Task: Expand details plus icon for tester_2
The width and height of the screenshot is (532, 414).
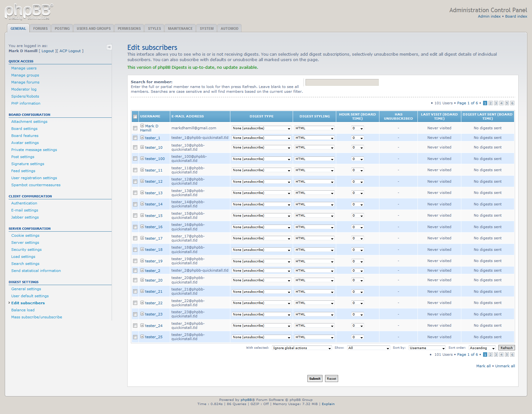Action: click(142, 270)
